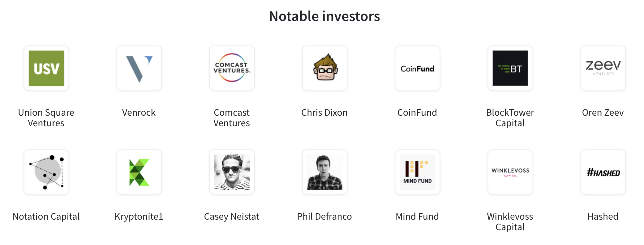Follow the BlockTower Capital text link
The height and width of the screenshot is (245, 644).
pyautogui.click(x=510, y=118)
